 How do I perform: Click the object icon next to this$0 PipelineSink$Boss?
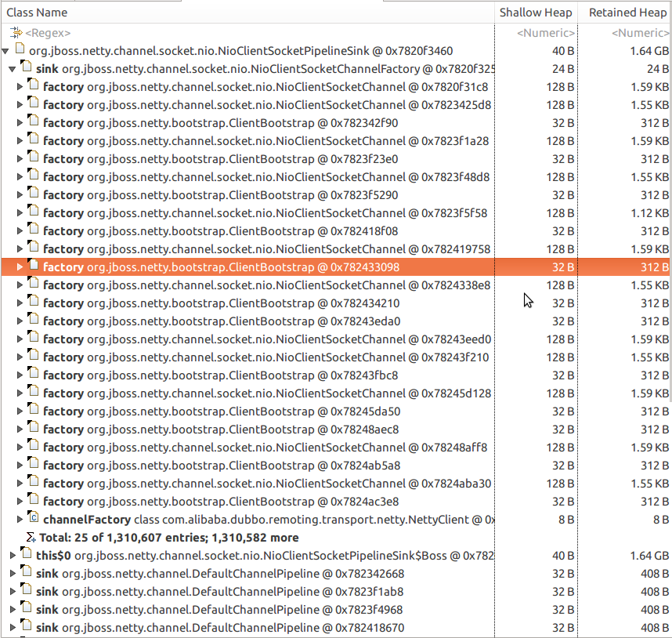coord(26,555)
